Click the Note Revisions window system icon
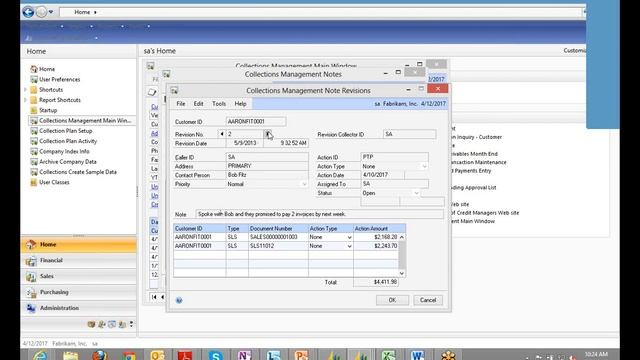 [x=174, y=90]
